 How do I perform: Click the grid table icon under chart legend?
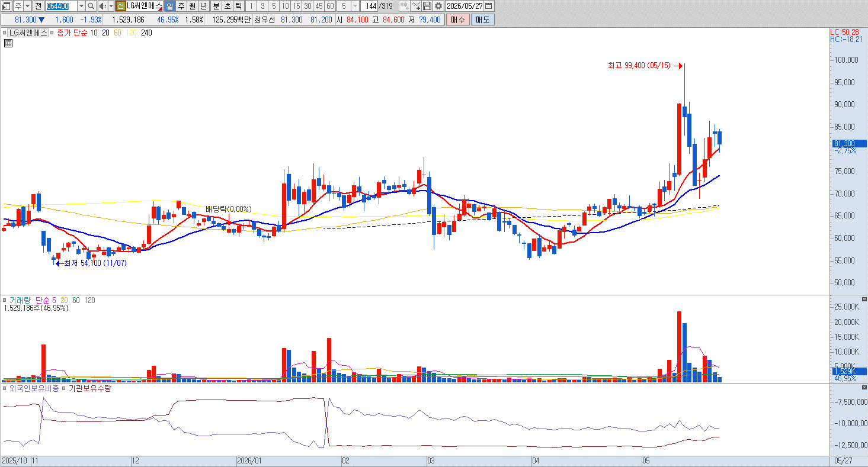(x=8, y=43)
